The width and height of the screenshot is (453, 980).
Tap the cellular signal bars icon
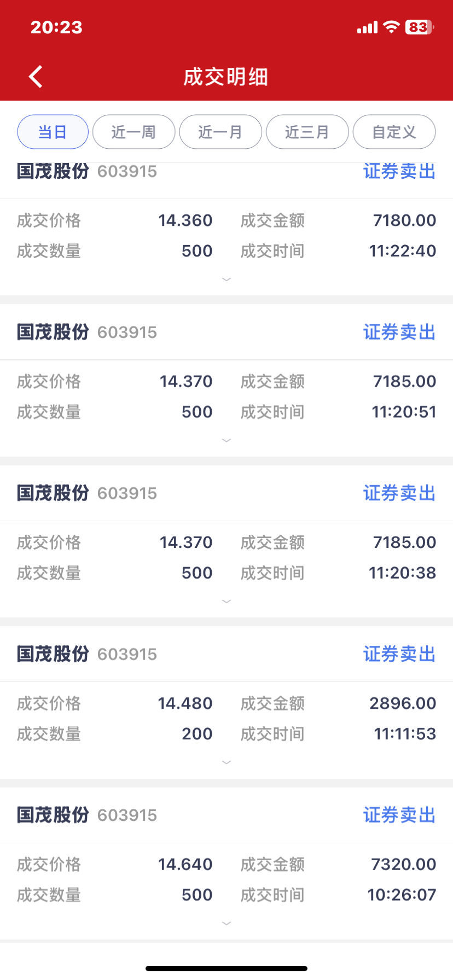tap(367, 27)
